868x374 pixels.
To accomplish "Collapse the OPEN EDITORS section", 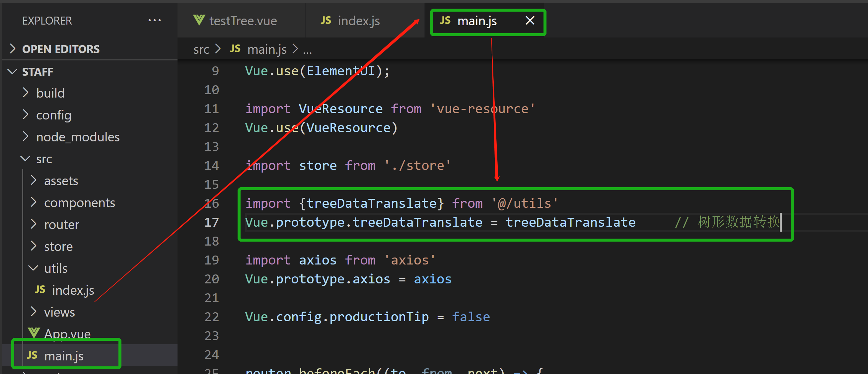I will (x=13, y=49).
